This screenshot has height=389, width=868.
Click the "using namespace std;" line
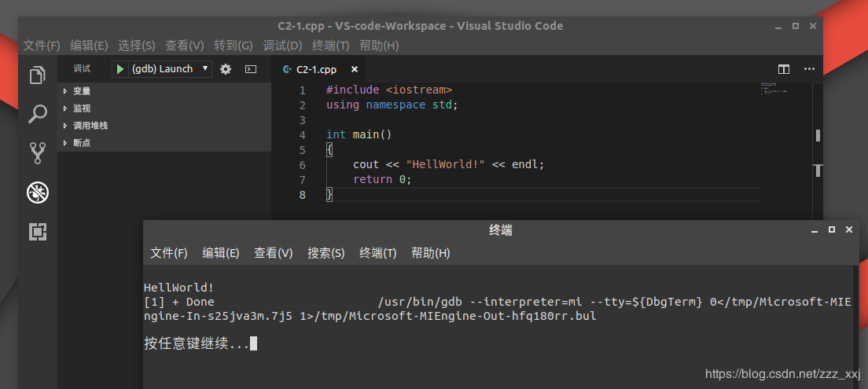392,105
